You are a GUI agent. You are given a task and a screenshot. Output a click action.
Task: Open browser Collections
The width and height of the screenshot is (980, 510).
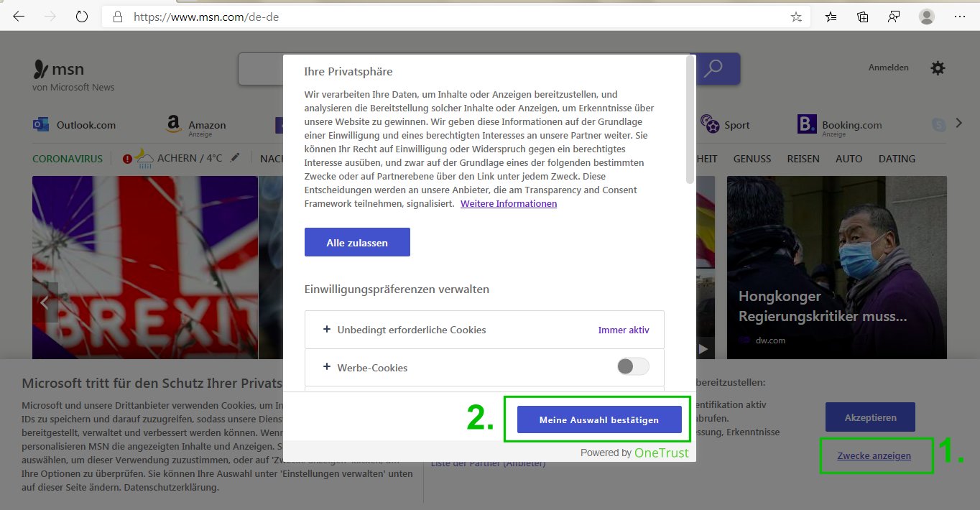(862, 16)
